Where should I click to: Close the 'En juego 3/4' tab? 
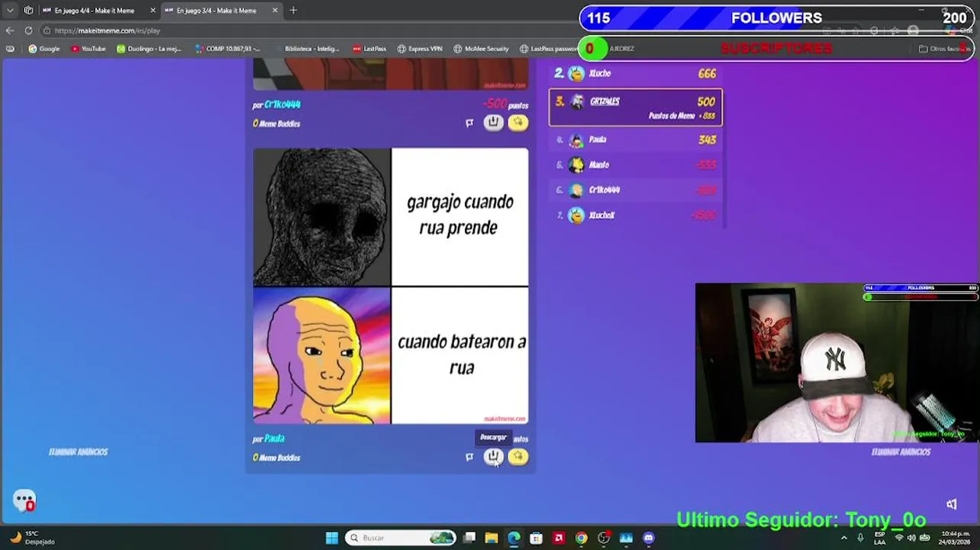click(x=275, y=11)
